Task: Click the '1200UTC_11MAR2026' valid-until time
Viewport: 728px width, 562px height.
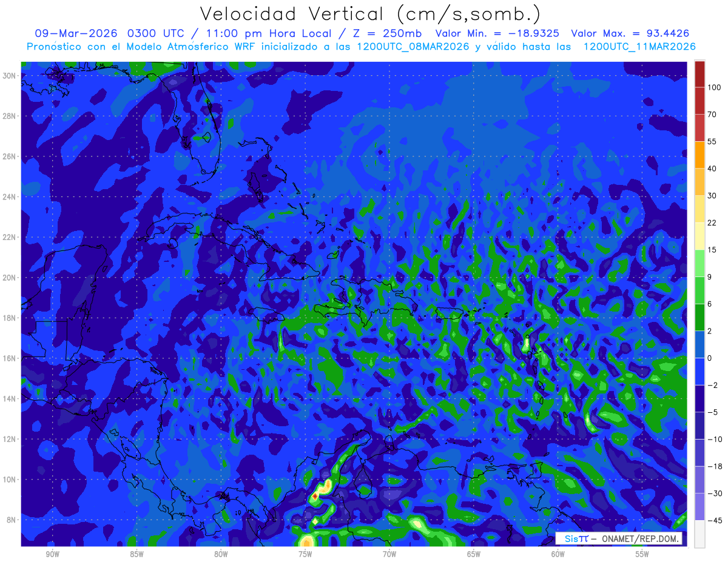Action: pyautogui.click(x=639, y=47)
